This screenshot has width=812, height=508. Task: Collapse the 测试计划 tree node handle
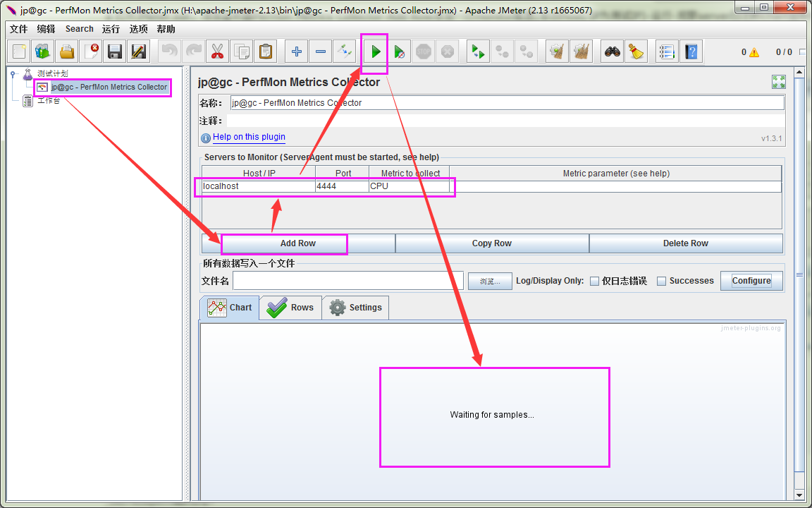[x=13, y=73]
